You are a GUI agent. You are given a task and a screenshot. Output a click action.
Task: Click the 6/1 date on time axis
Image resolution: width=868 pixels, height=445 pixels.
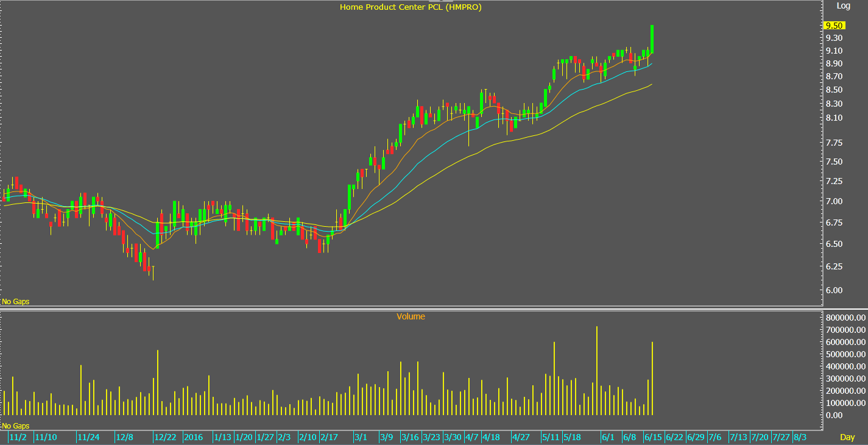(607, 437)
